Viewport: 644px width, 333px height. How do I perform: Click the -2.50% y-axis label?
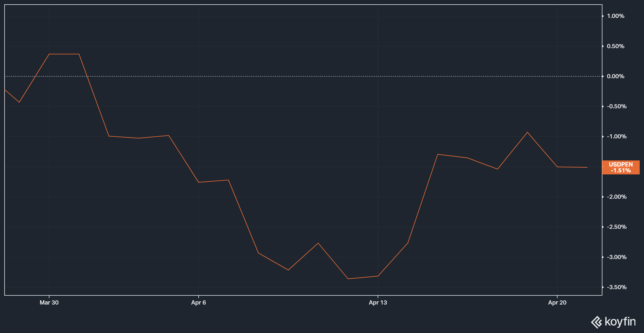click(616, 227)
